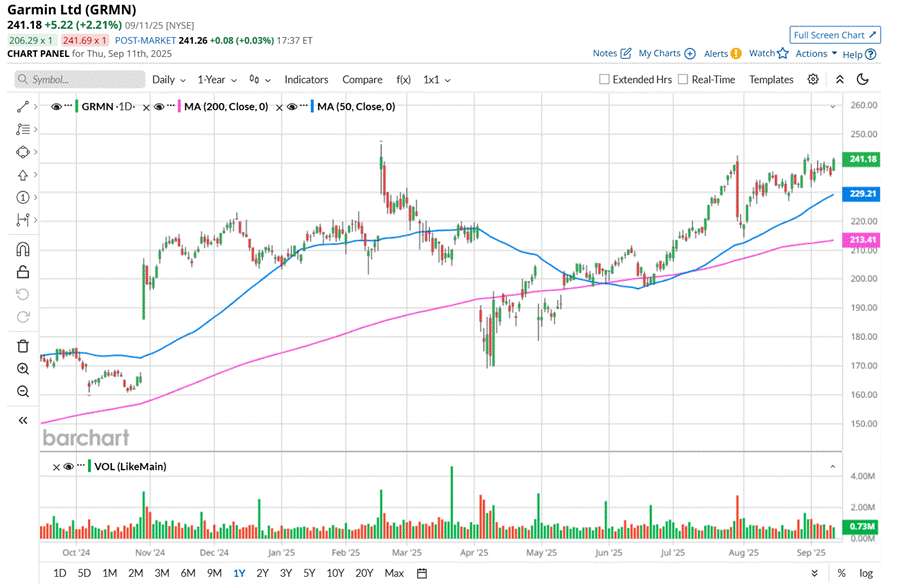Image resolution: width=903 pixels, height=587 pixels.
Task: Select the trend line drawing tool
Action: pyautogui.click(x=22, y=107)
